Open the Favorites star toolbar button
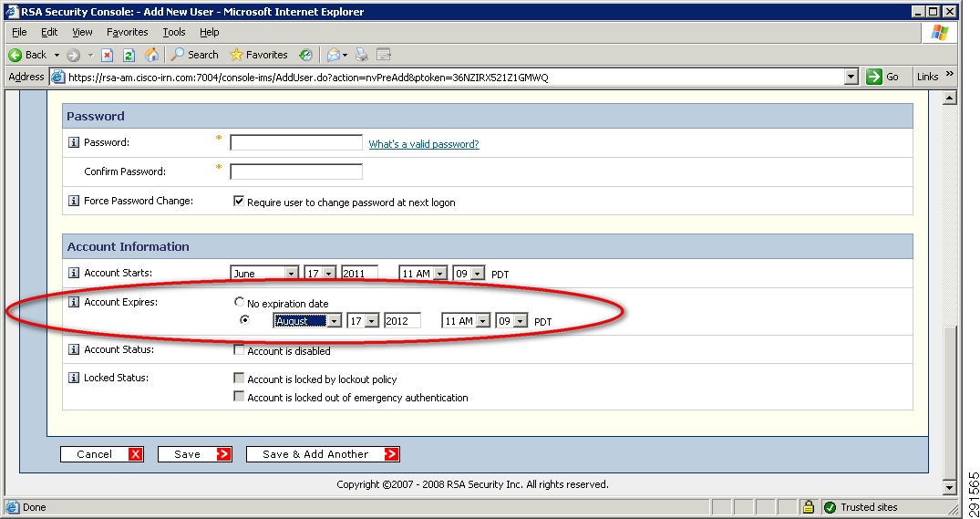Image resolution: width=980 pixels, height=519 pixels. pyautogui.click(x=258, y=55)
